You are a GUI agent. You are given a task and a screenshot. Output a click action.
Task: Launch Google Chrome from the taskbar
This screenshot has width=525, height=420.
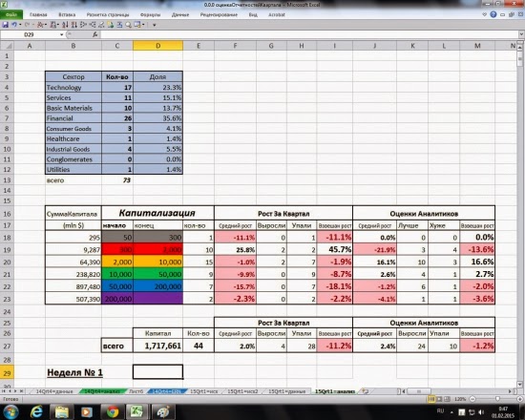[x=113, y=411]
